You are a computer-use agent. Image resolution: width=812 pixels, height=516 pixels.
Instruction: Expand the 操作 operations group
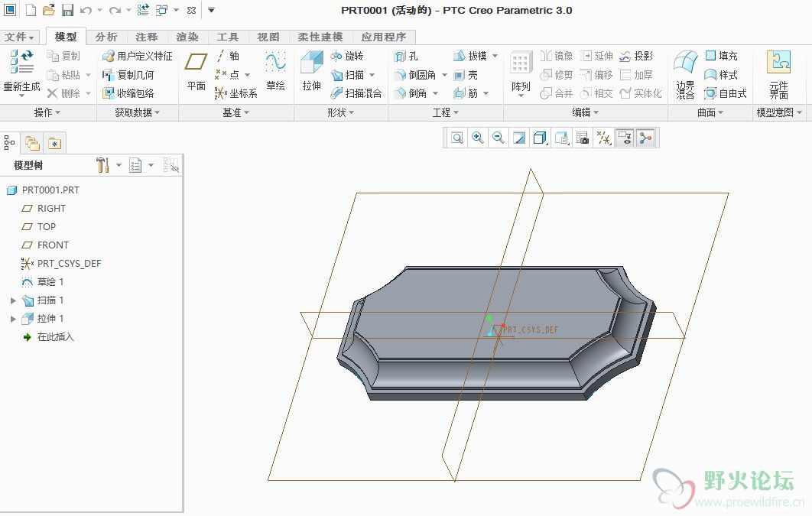click(47, 112)
